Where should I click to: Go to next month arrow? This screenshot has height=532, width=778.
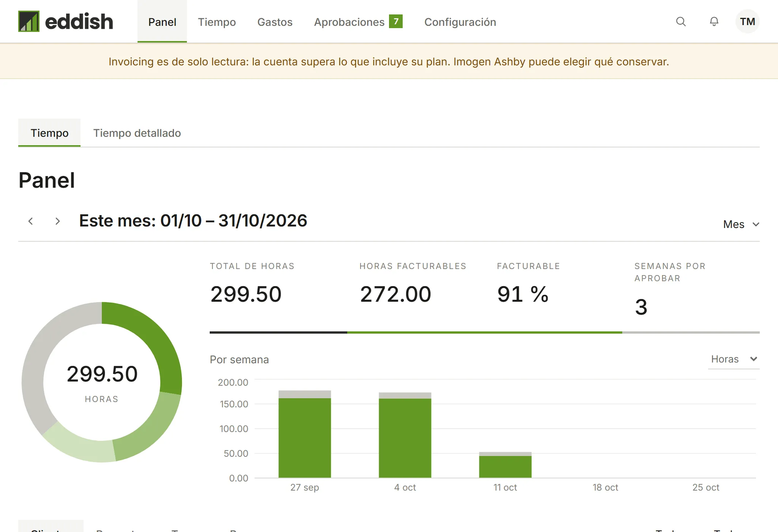(x=57, y=221)
